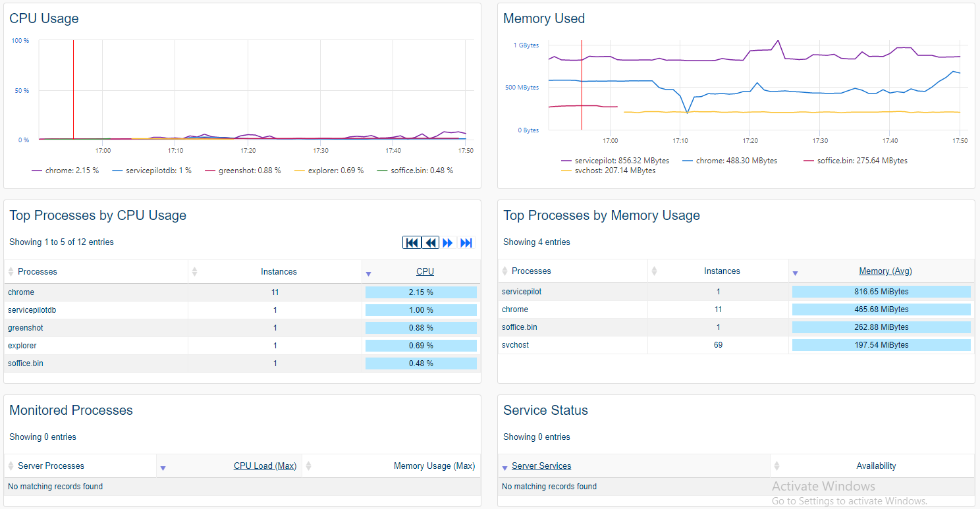Go to first page of CPU processes
Viewport: 980px width, 509px height.
coord(412,243)
